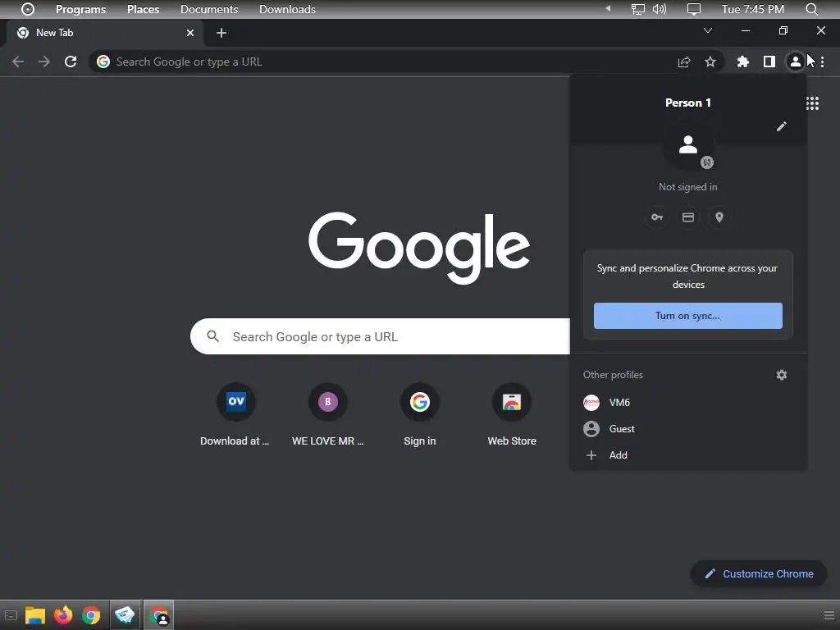Switch to the VM6 profile
Viewport: 840px width, 630px height.
pyautogui.click(x=688, y=402)
